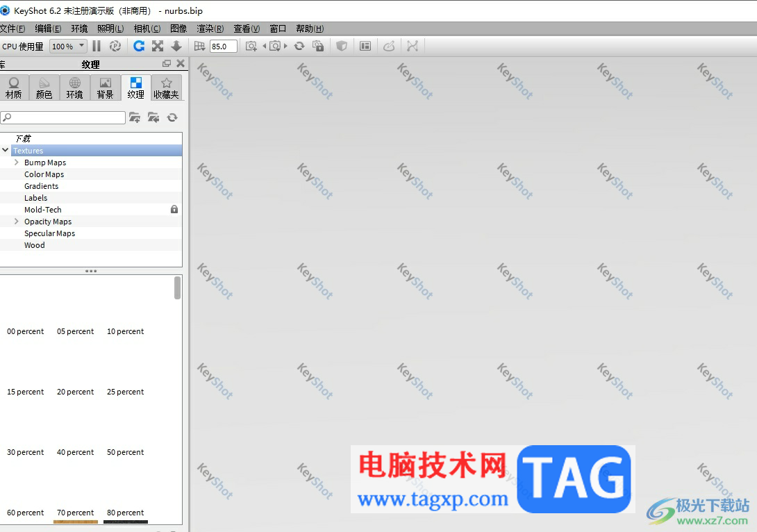Select the 25 percent texture
Viewport: 757px width, 532px height.
(x=125, y=392)
